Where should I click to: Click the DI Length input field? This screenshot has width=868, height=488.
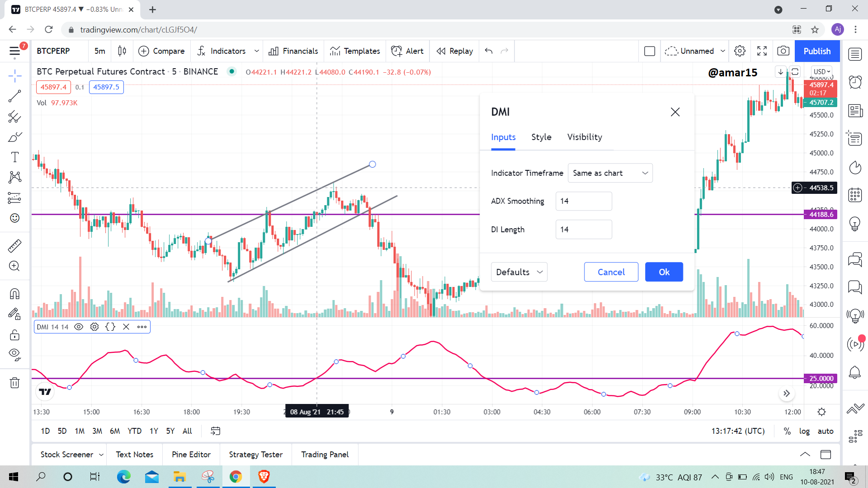click(x=584, y=230)
